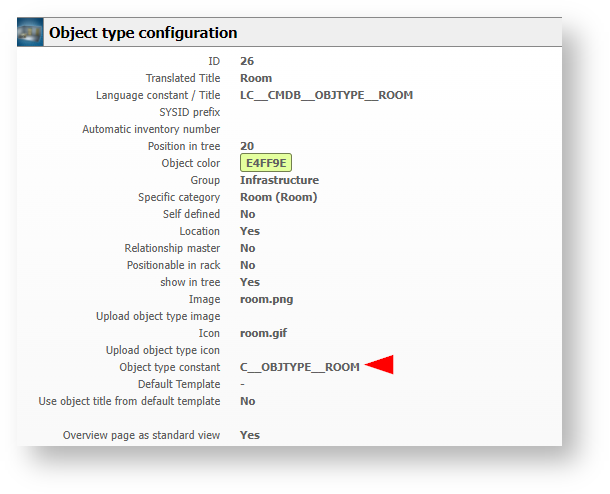Screen dimensions: 610x494
Task: Click Overview page as standard view Yes value
Action: (250, 435)
